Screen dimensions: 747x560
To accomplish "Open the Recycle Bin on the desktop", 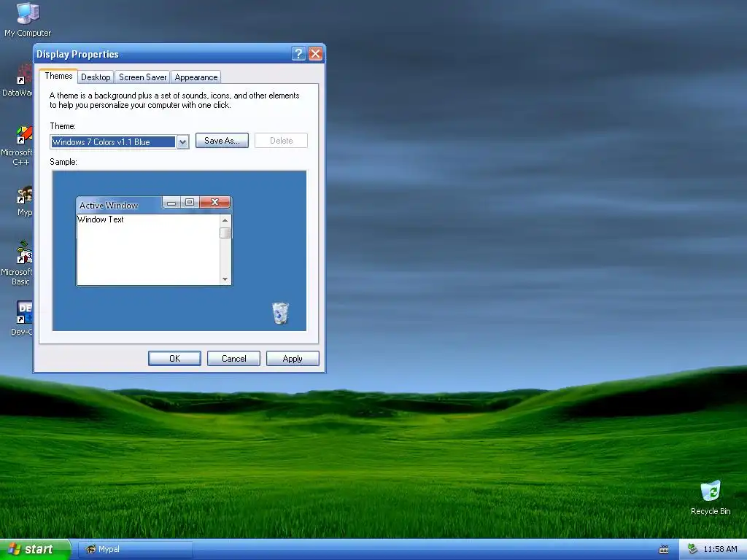I will click(711, 497).
